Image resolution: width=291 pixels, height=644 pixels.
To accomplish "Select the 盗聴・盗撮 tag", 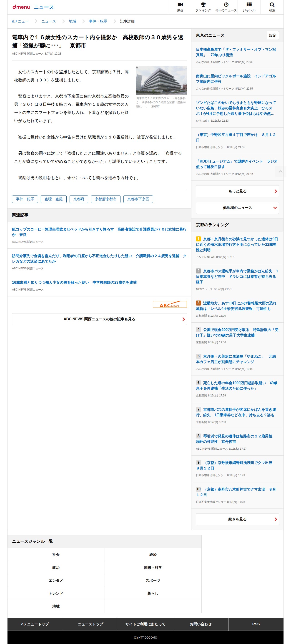I will (x=53, y=199).
